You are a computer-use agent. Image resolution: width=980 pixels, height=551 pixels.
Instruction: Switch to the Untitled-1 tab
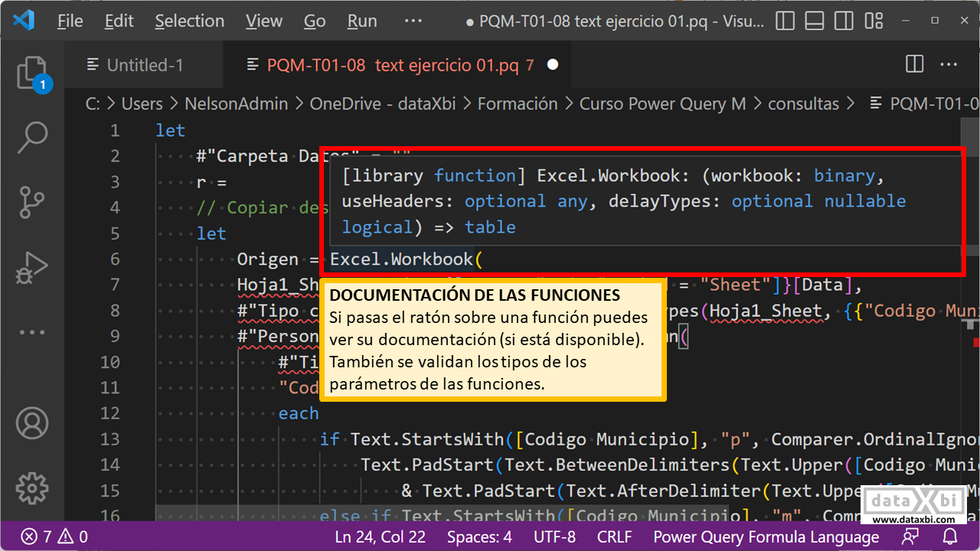(x=145, y=65)
